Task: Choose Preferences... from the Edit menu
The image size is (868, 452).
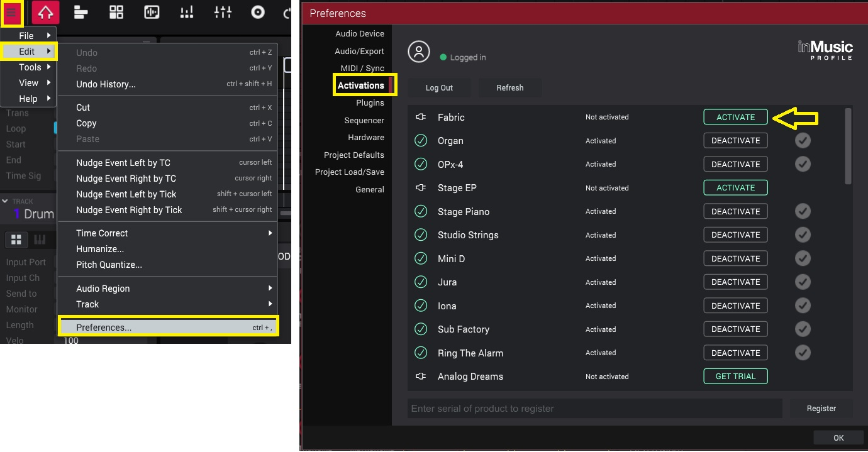Action: 167,327
